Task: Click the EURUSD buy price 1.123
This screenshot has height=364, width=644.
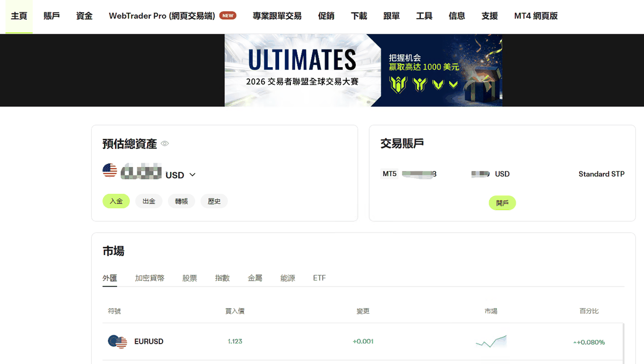Action: tap(235, 341)
